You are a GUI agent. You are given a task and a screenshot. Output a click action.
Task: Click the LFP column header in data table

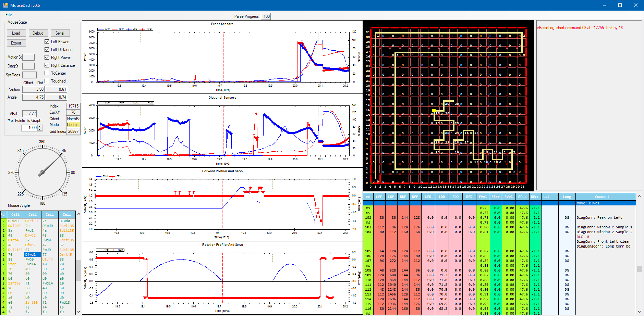click(x=379, y=197)
